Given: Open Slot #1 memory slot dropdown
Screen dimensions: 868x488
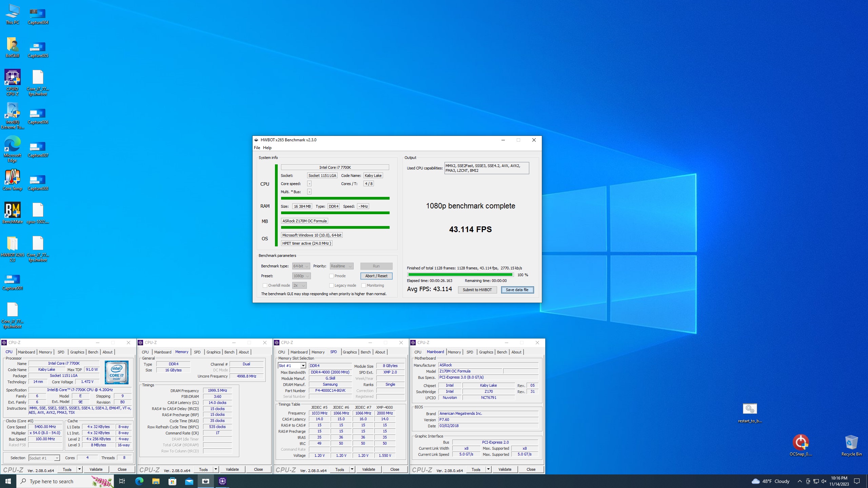Looking at the screenshot, I should [x=292, y=366].
